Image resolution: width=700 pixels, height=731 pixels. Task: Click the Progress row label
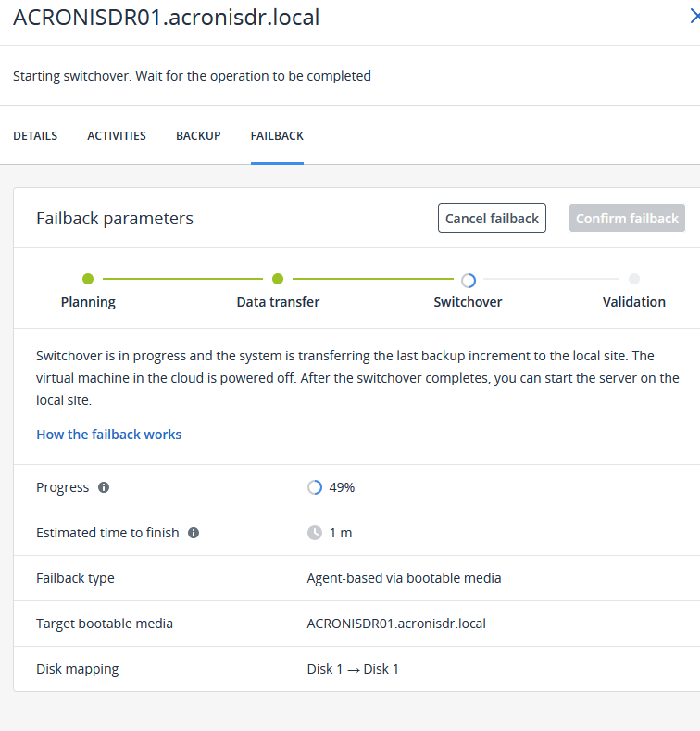[62, 487]
